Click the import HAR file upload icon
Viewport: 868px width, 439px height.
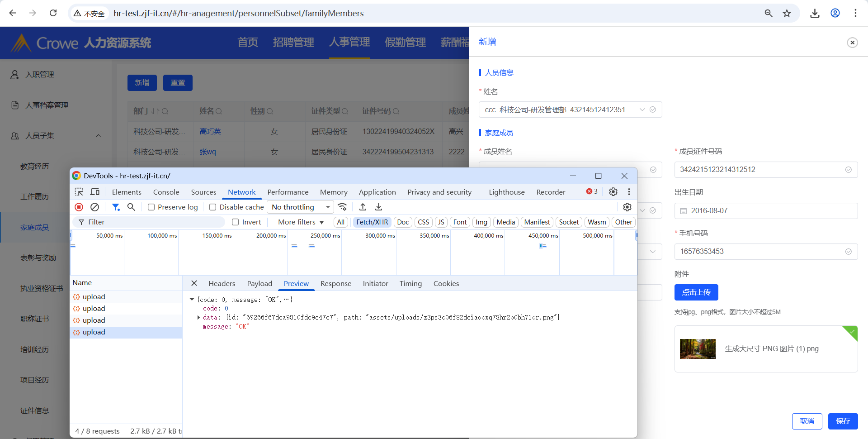pos(363,207)
